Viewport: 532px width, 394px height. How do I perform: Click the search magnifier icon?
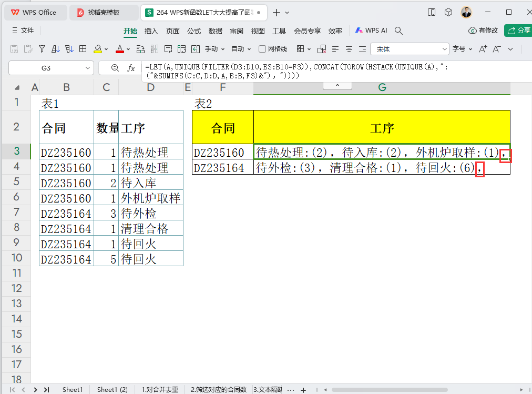(x=398, y=31)
